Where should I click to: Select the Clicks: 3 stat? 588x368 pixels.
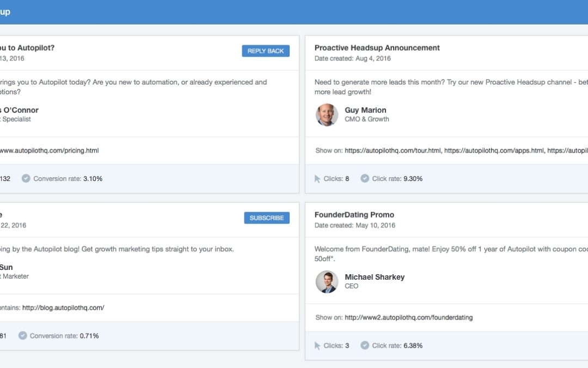(x=336, y=346)
